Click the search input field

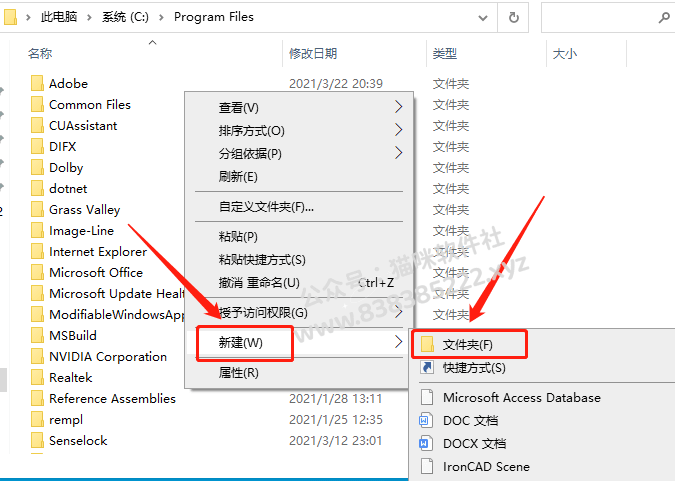coord(600,18)
